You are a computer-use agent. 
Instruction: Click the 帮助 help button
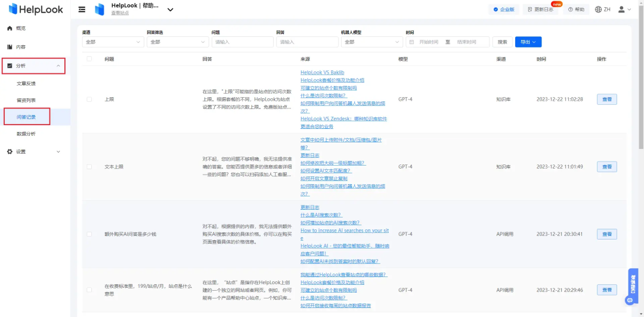pyautogui.click(x=576, y=10)
